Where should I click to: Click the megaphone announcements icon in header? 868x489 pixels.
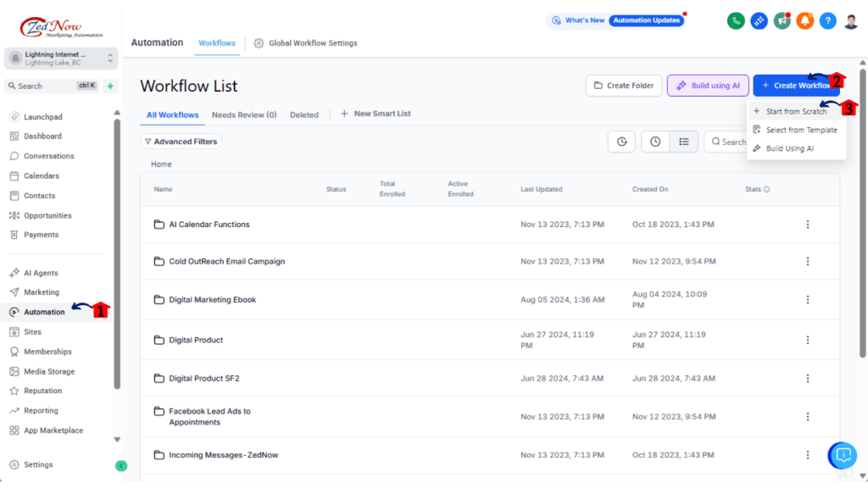click(x=782, y=20)
